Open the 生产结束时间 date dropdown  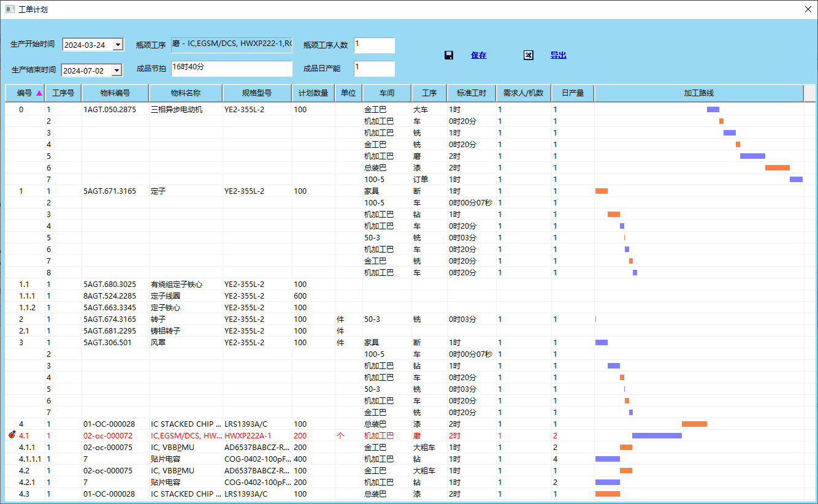pyautogui.click(x=117, y=71)
